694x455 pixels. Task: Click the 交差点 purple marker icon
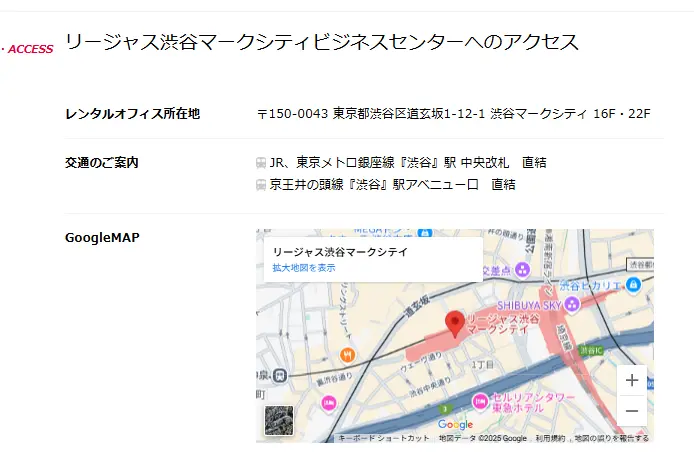522,269
